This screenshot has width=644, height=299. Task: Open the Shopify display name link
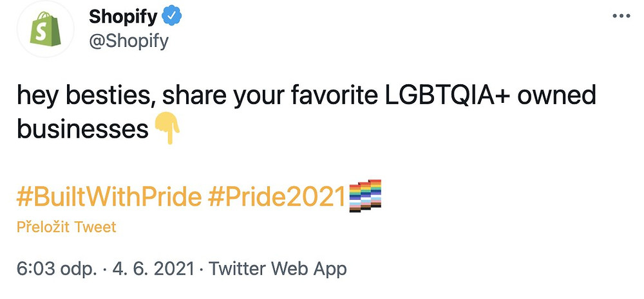click(123, 17)
